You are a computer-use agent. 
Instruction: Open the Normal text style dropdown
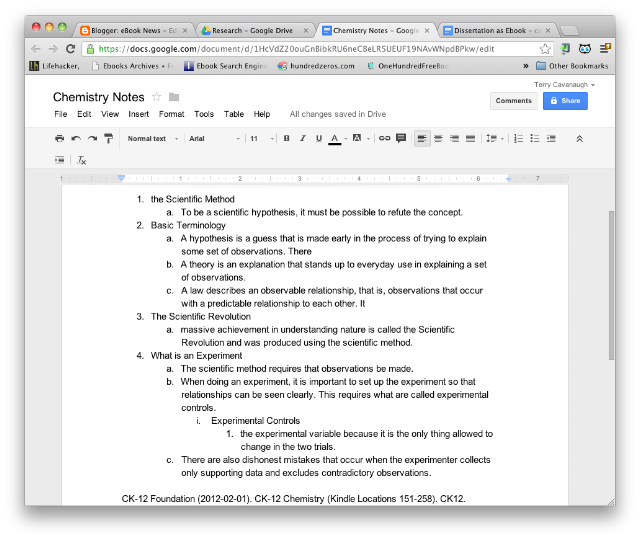[x=153, y=139]
